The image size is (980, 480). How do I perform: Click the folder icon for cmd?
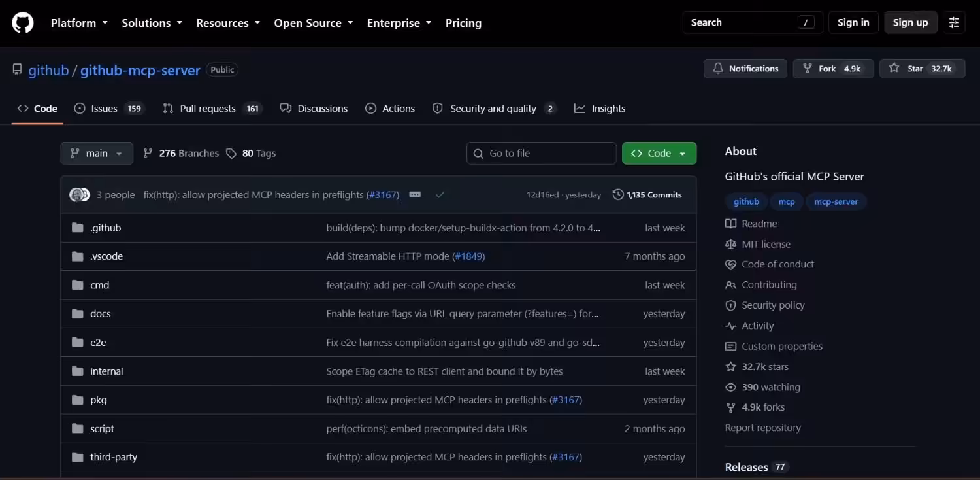click(x=78, y=285)
